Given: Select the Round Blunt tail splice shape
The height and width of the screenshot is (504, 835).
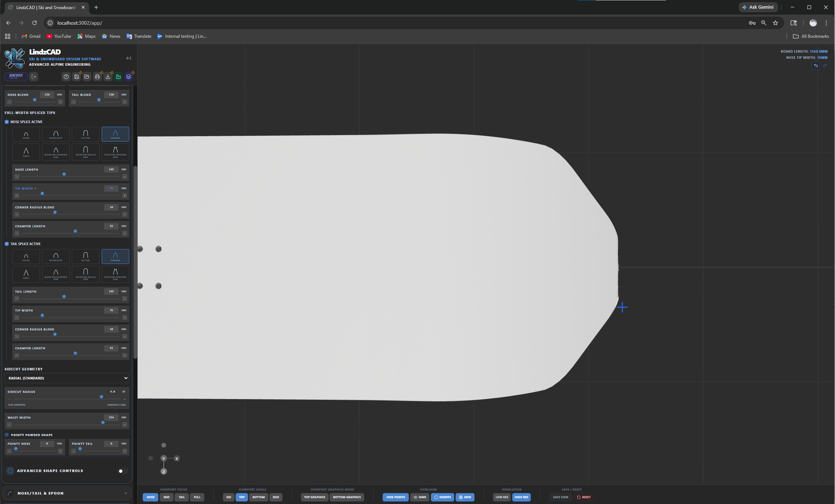Looking at the screenshot, I should (x=56, y=256).
